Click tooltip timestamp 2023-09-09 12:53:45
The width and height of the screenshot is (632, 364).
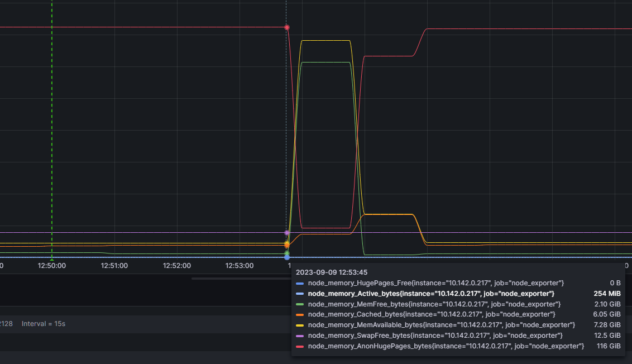pos(332,272)
